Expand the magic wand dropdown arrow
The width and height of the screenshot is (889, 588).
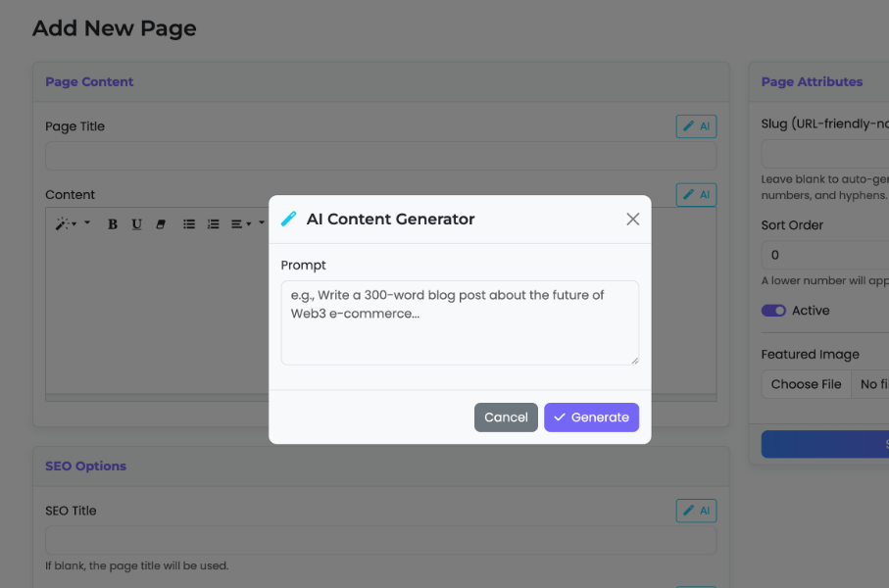pyautogui.click(x=74, y=223)
